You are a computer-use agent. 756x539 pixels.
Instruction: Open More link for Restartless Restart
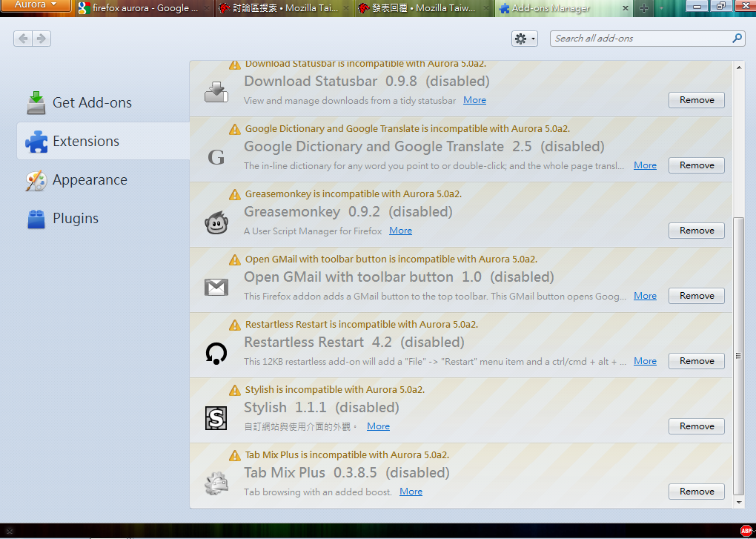645,361
